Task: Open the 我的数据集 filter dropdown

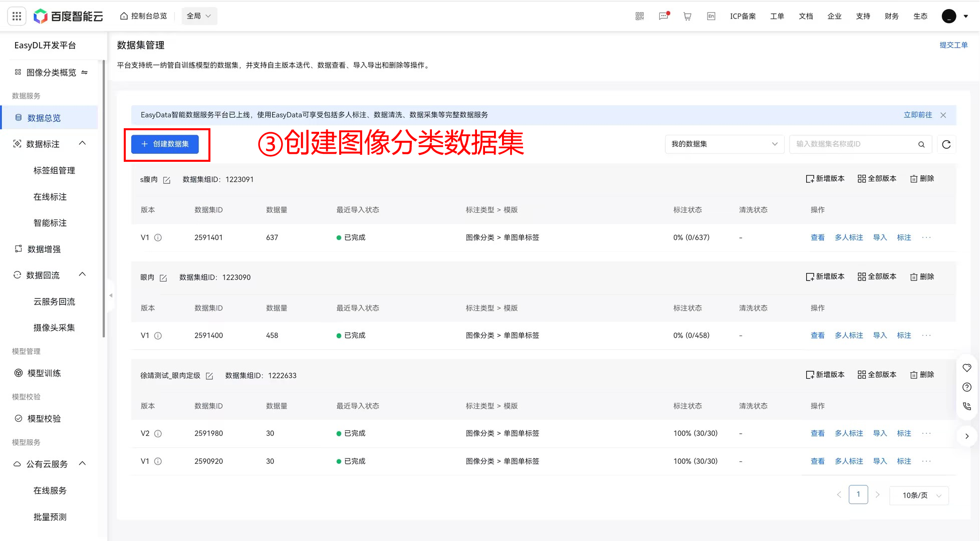Action: (724, 144)
